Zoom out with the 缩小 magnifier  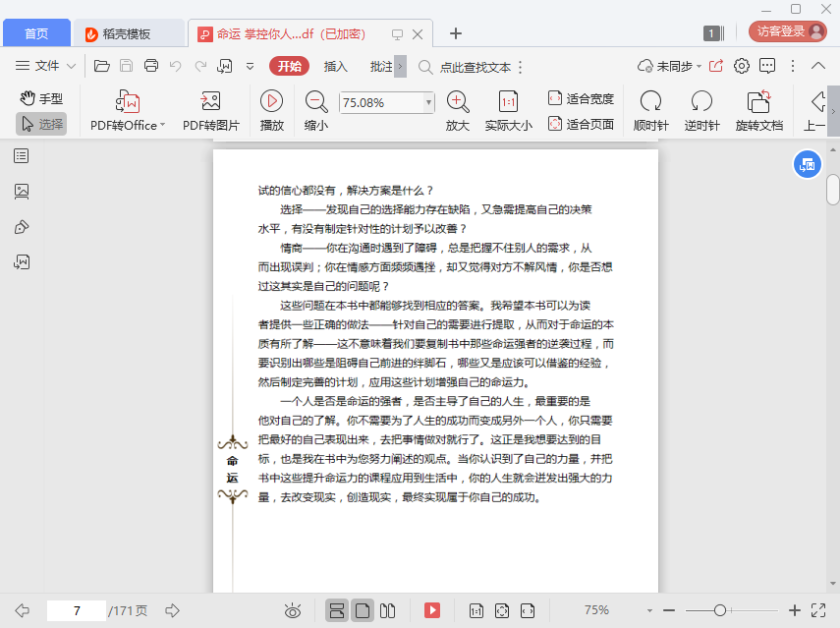[x=316, y=101]
